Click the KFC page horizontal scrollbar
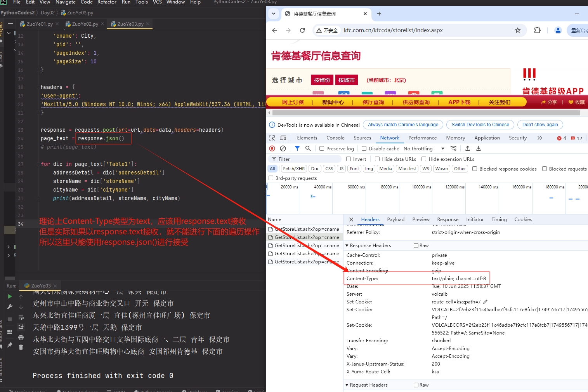588x392 pixels. pos(426,113)
